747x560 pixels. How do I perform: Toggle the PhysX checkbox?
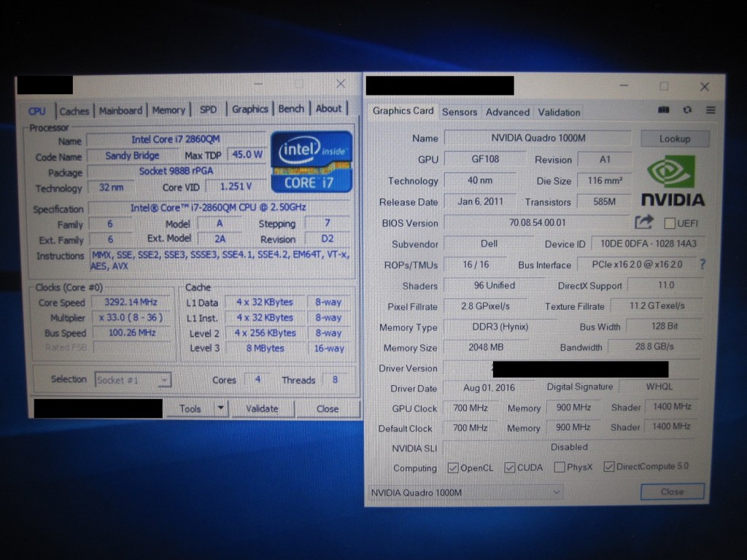560,467
